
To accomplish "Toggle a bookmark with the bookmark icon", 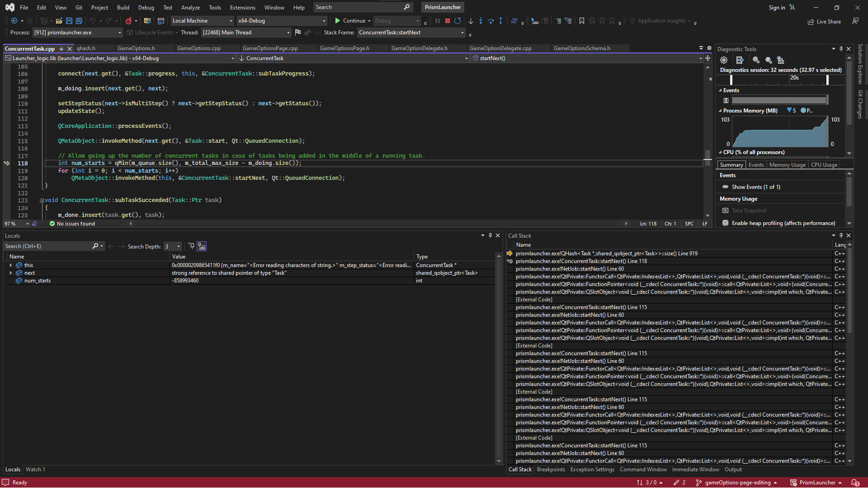I will point(582,21).
